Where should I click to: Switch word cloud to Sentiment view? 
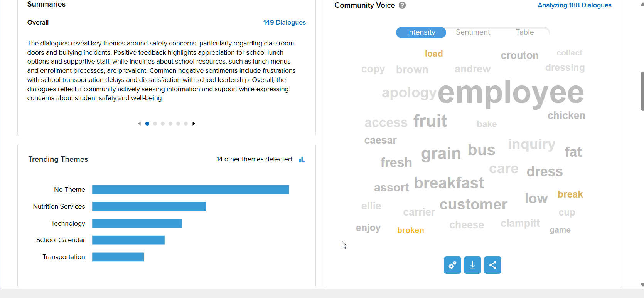pos(473,32)
